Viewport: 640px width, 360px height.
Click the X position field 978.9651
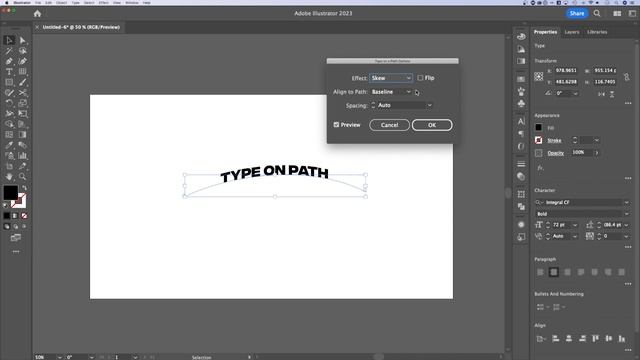click(567, 70)
